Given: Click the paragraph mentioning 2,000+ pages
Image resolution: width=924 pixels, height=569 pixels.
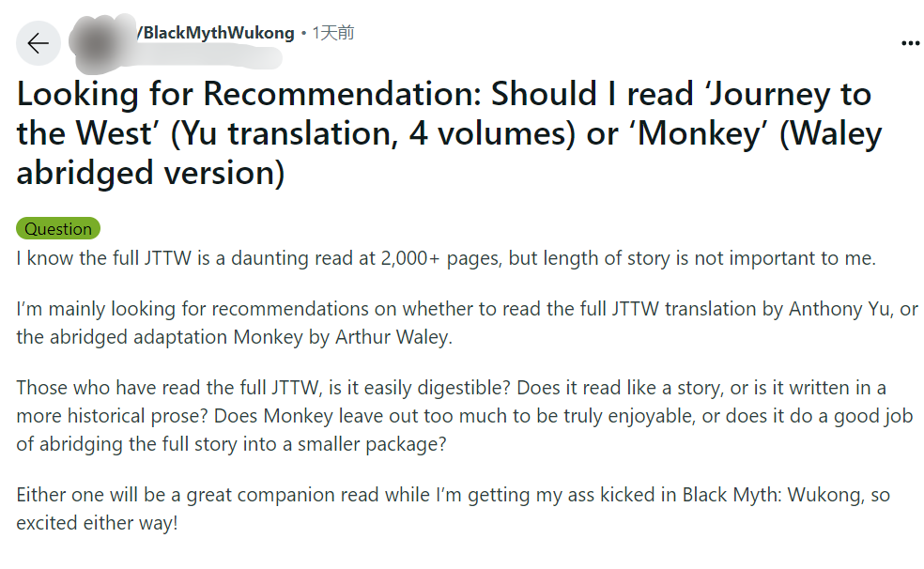Looking at the screenshot, I should tap(446, 258).
